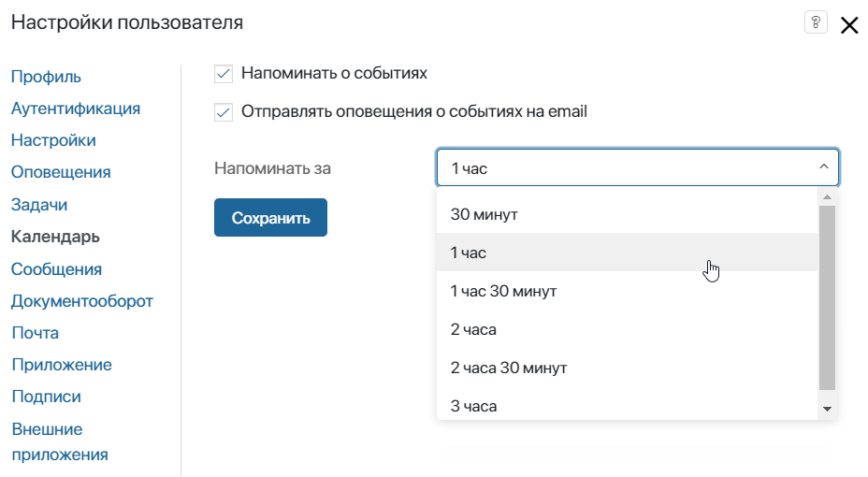This screenshot has height=477, width=868.
Task: Click the dropdown list scrollbar thumb
Action: pyautogui.click(x=827, y=297)
